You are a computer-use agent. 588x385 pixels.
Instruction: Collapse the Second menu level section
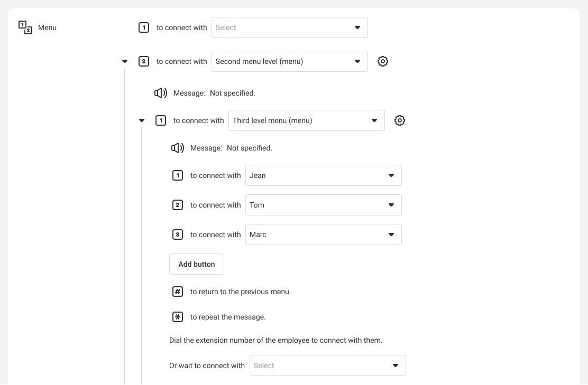click(125, 61)
